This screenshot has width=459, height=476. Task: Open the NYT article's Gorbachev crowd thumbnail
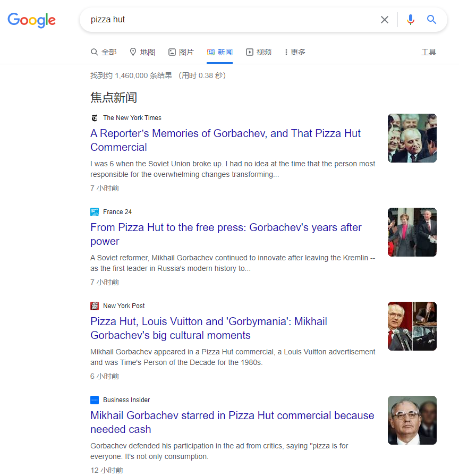(412, 138)
